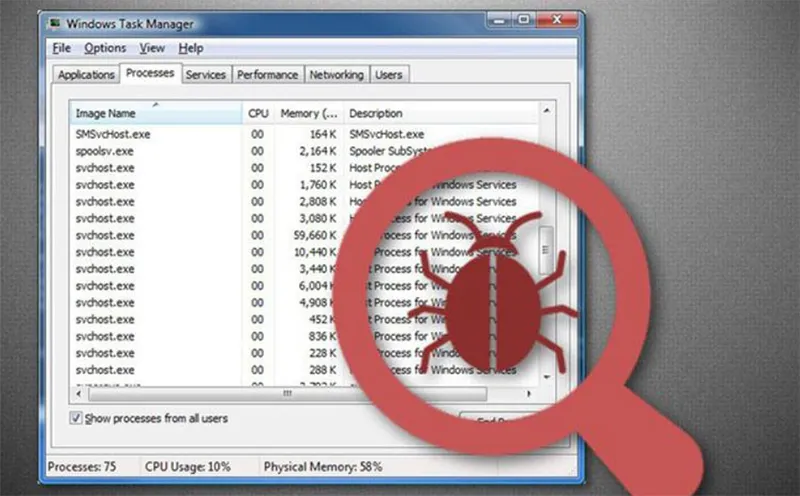800x496 pixels.
Task: Select svchost.exe row using 6,004 K
Action: point(304,286)
